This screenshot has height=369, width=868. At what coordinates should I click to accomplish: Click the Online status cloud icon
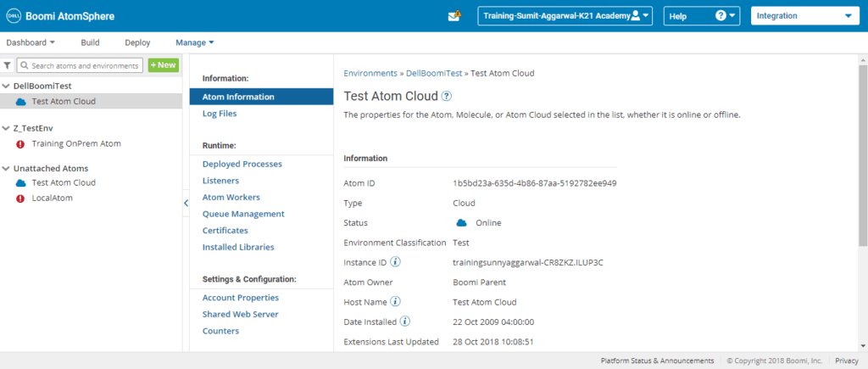(461, 223)
